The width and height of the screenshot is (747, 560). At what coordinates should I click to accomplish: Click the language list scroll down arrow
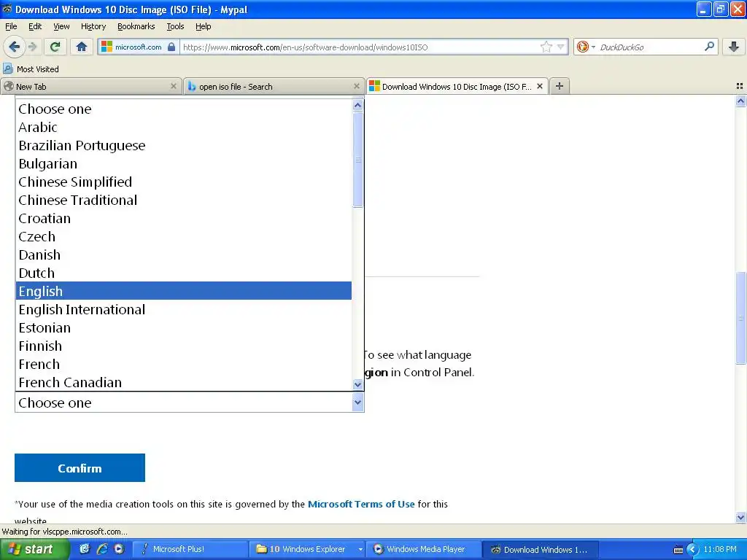tap(357, 384)
